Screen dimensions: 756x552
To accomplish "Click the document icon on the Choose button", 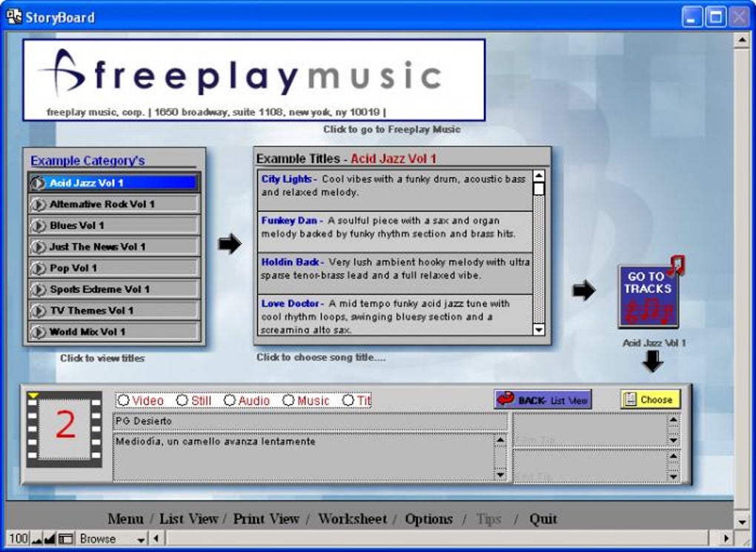I will point(629,399).
